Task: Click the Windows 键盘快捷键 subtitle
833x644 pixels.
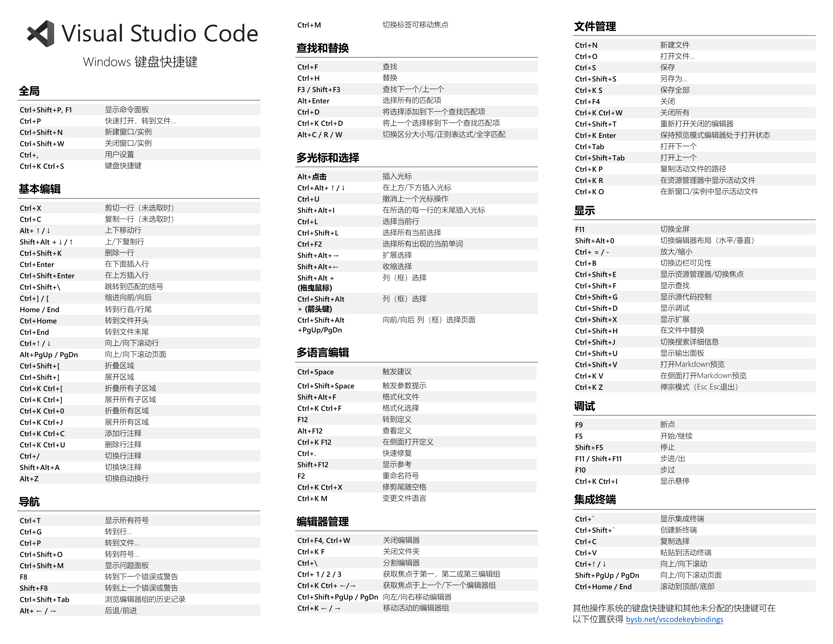Action: coord(140,62)
